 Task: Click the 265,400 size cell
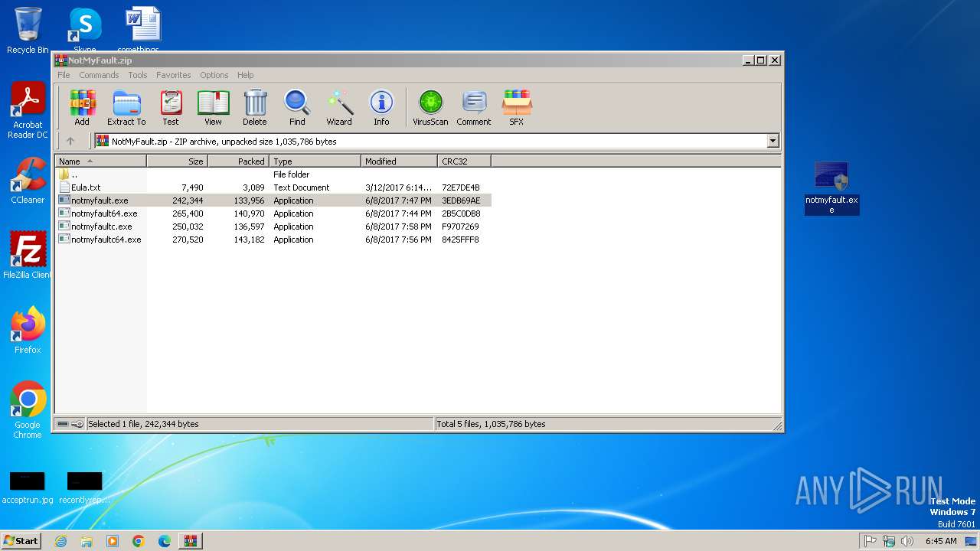click(x=188, y=214)
